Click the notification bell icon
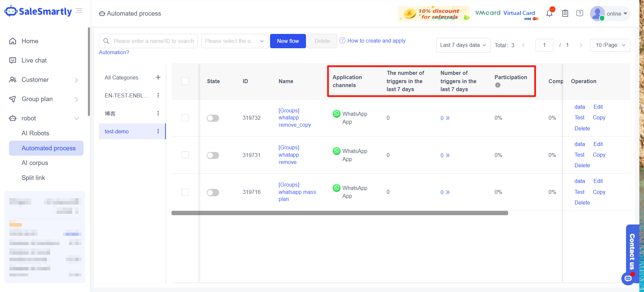The width and height of the screenshot is (644, 292). [x=549, y=14]
